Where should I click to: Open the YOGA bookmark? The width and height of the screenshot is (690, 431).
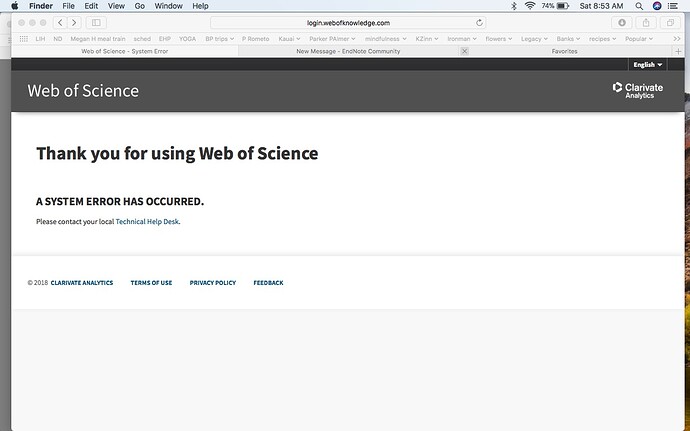(187, 39)
